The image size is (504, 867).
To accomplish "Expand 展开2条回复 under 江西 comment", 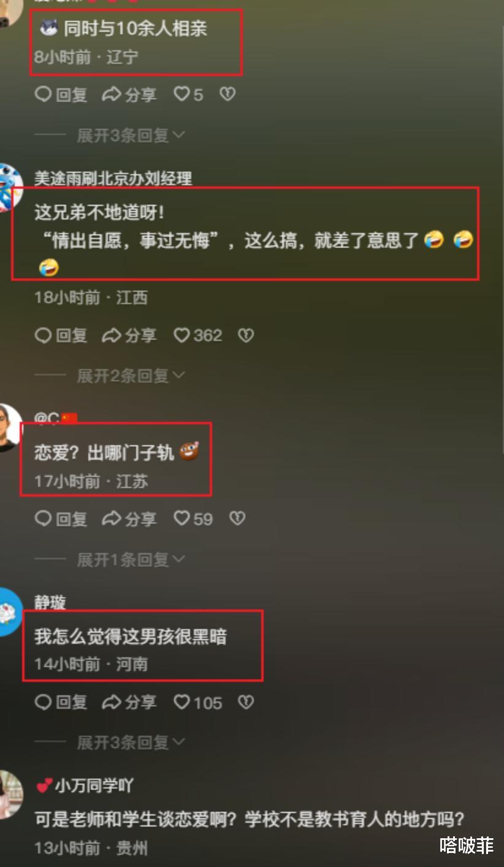I will tap(130, 375).
